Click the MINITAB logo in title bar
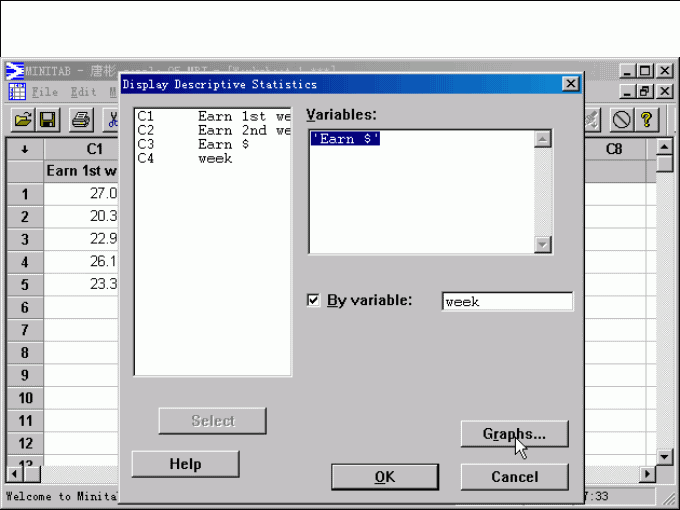 [15, 71]
